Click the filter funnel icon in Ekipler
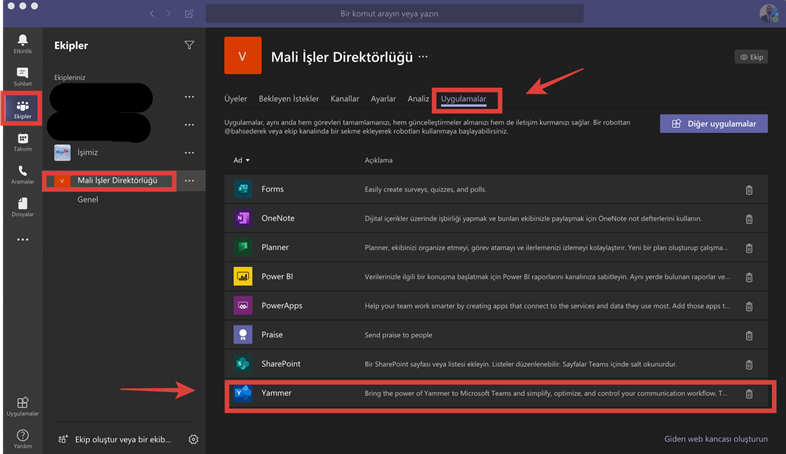 (x=189, y=45)
